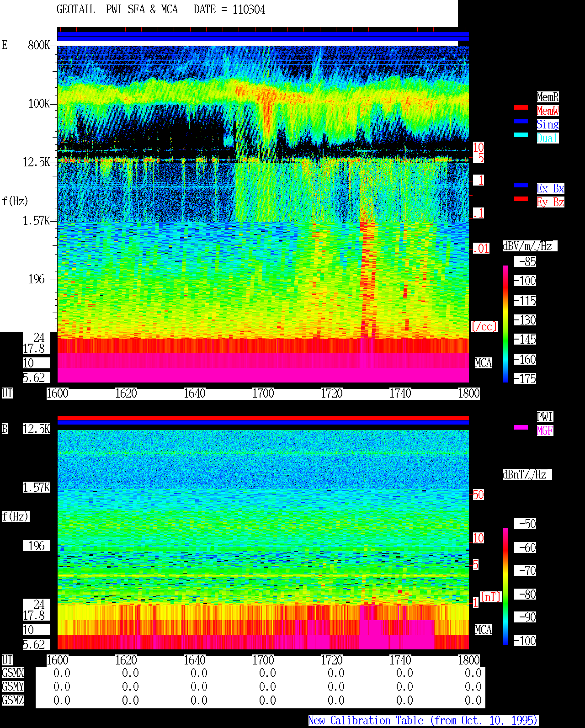Click the dBV/m/√Hz colour scale bar
The height and width of the screenshot is (728, 585).
[x=505, y=324]
